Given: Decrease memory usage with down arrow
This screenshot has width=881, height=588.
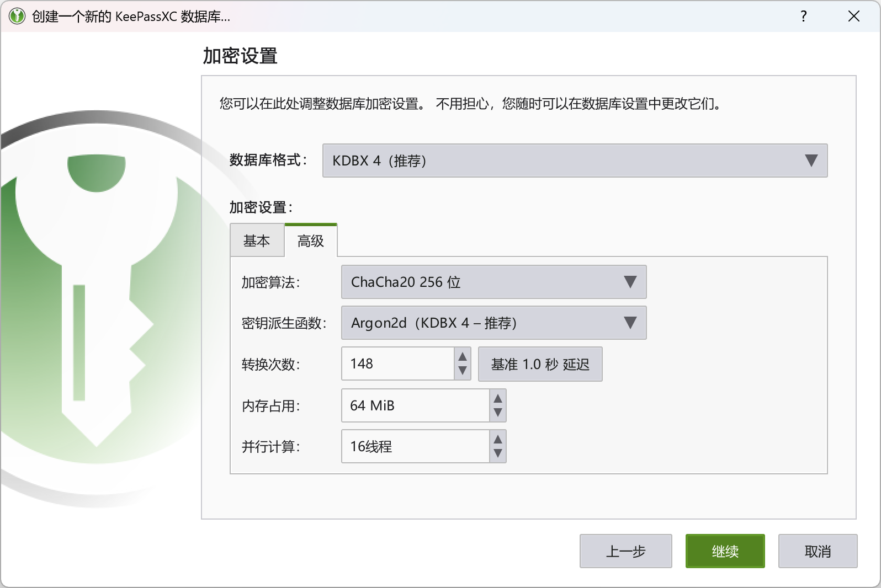Looking at the screenshot, I should pyautogui.click(x=498, y=413).
